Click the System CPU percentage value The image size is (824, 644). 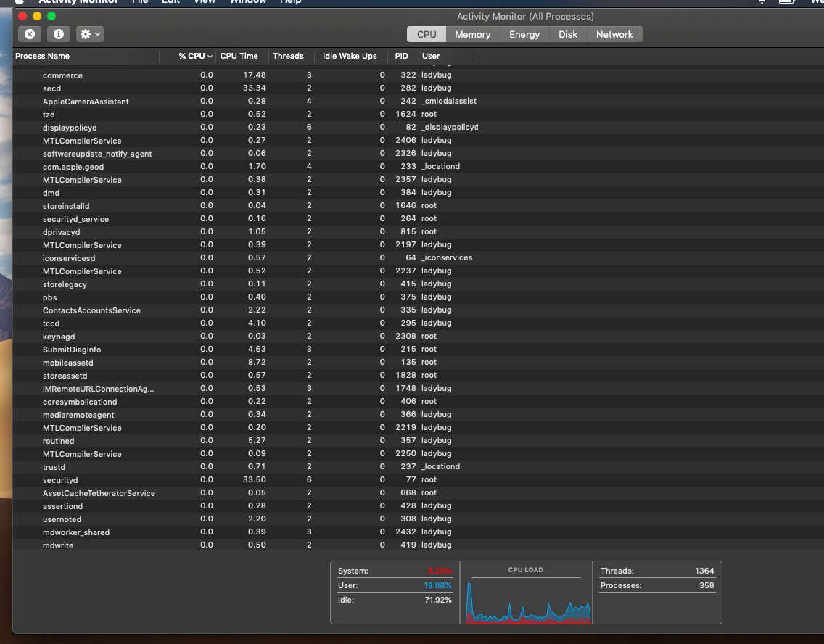click(x=440, y=571)
